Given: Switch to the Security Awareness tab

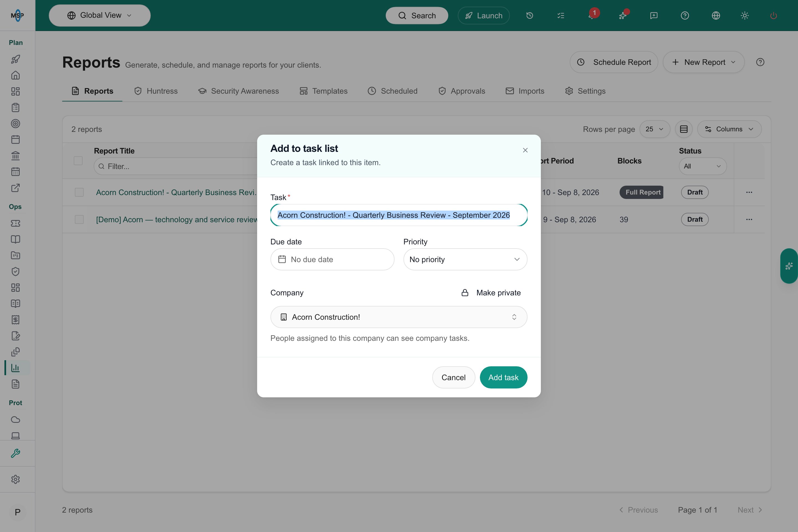Looking at the screenshot, I should [x=239, y=91].
